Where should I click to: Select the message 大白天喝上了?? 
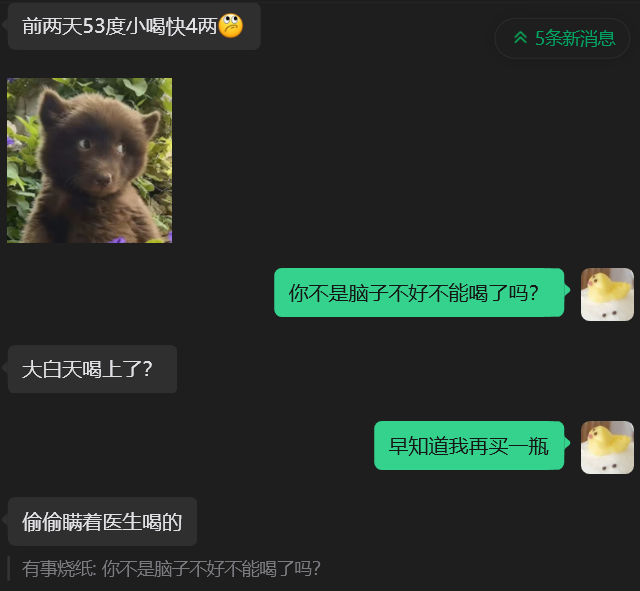92,369
